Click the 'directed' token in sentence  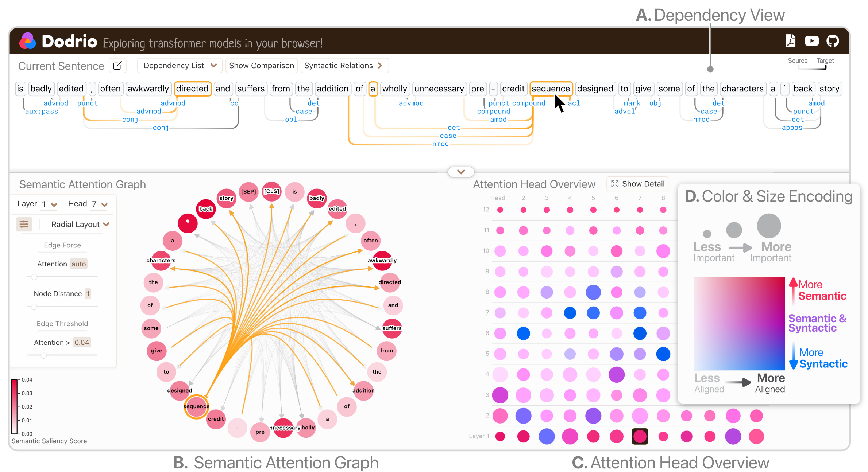click(192, 89)
